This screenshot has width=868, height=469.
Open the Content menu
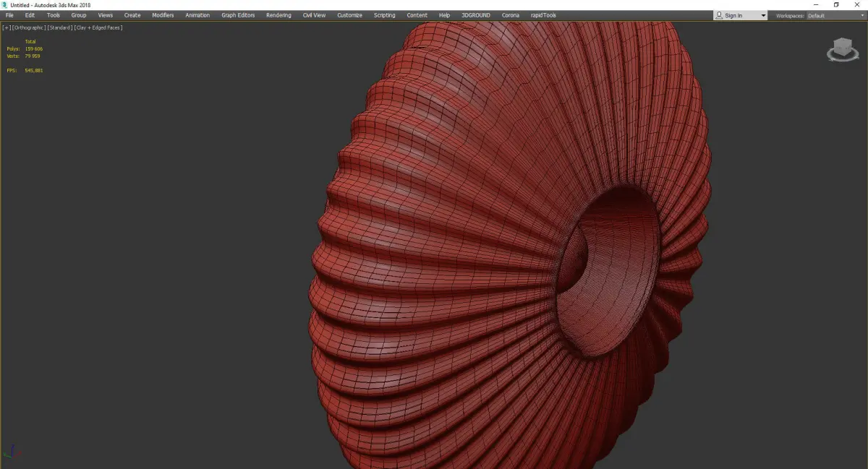point(417,15)
